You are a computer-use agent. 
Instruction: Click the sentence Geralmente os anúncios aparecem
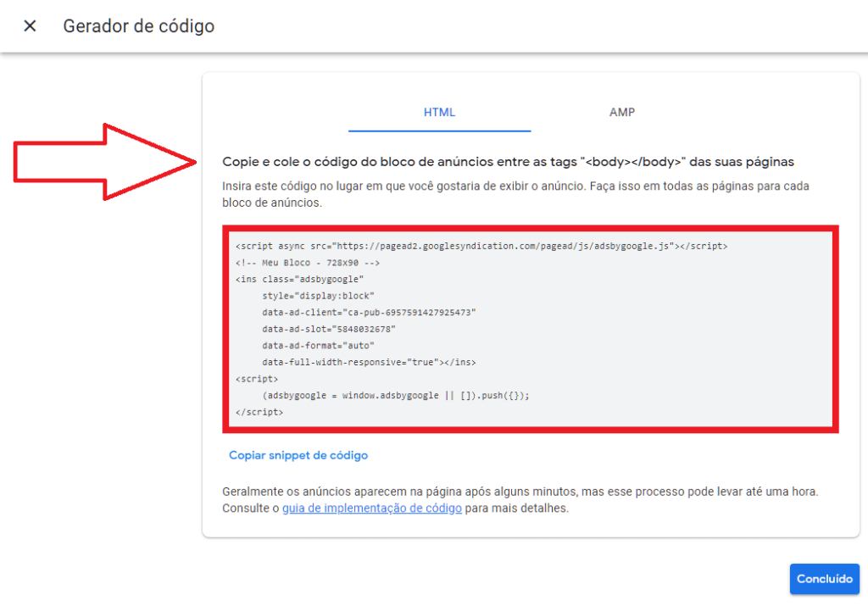pyautogui.click(x=520, y=492)
